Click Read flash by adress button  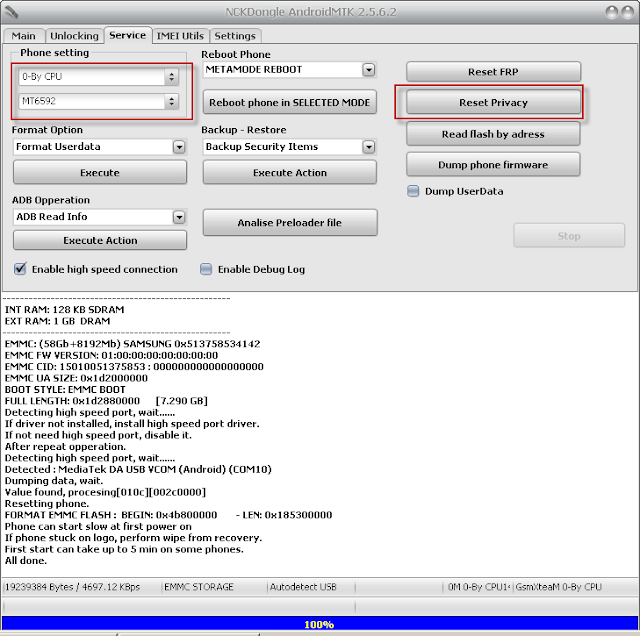tap(493, 134)
